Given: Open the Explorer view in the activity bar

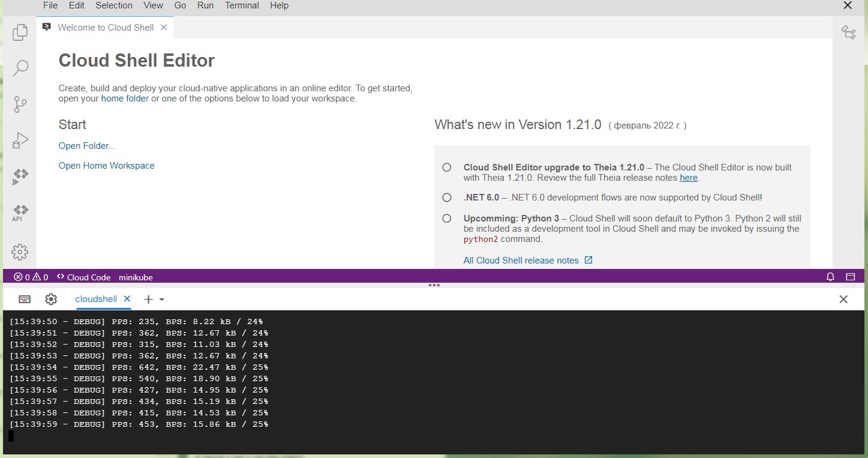Looking at the screenshot, I should [x=20, y=32].
